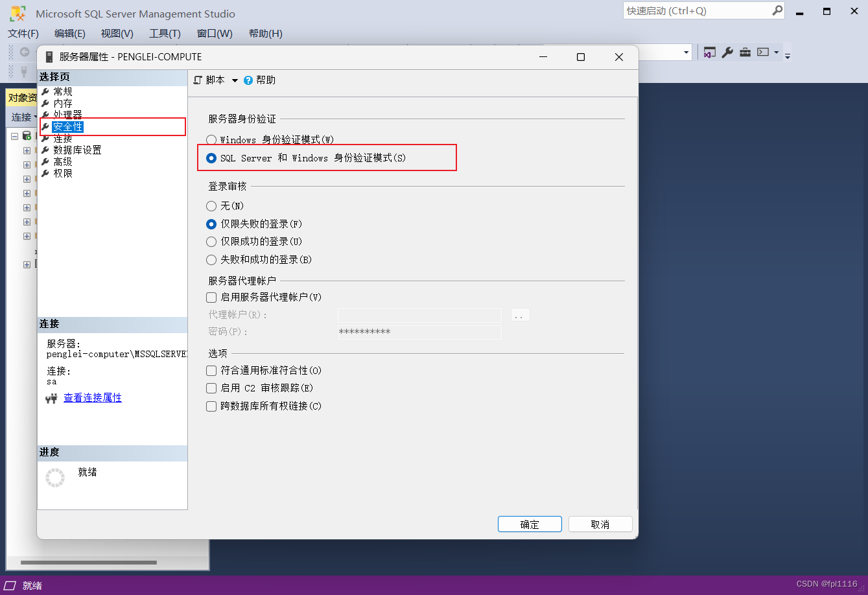Open 帮助 via the blue question mark icon

[x=249, y=80]
